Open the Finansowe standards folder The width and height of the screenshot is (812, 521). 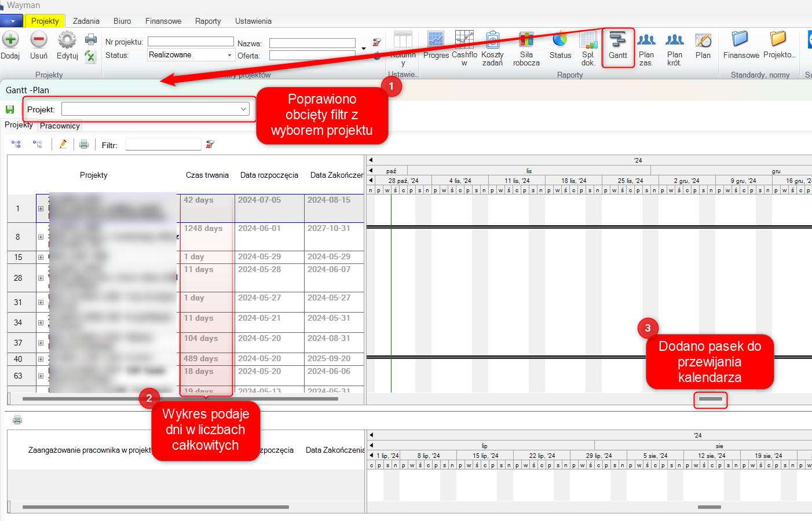(x=740, y=39)
